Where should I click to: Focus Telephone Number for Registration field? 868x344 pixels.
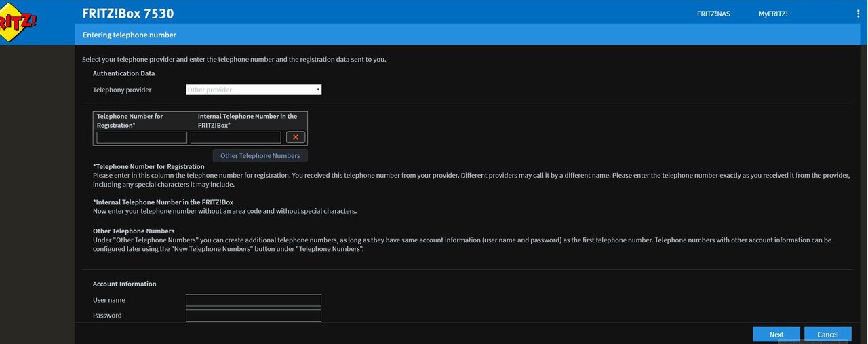[x=142, y=138]
